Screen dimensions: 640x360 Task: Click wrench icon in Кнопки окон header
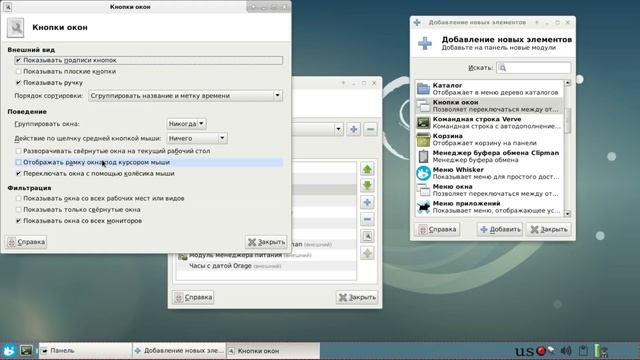click(x=16, y=28)
